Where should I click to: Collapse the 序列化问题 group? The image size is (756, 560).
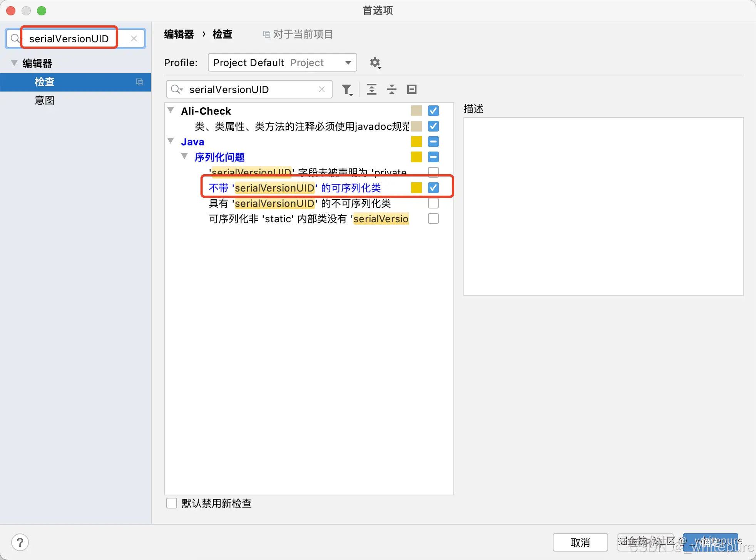point(184,156)
